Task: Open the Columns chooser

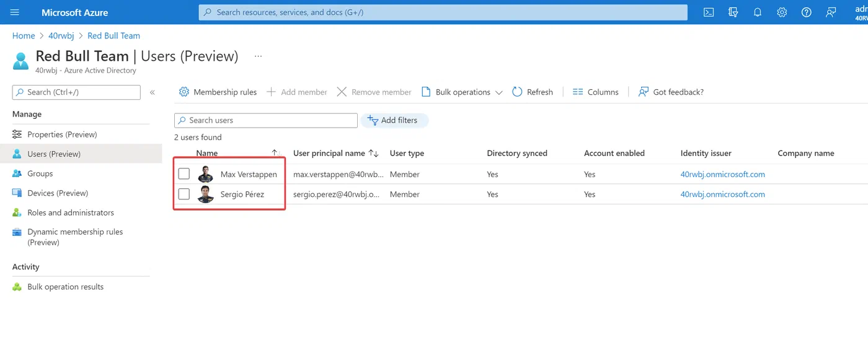Action: point(595,92)
